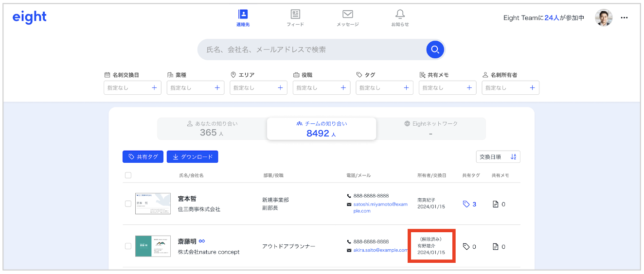Open the お知らせ bell notifications
Screen dimensions: 644x274
coord(400,15)
